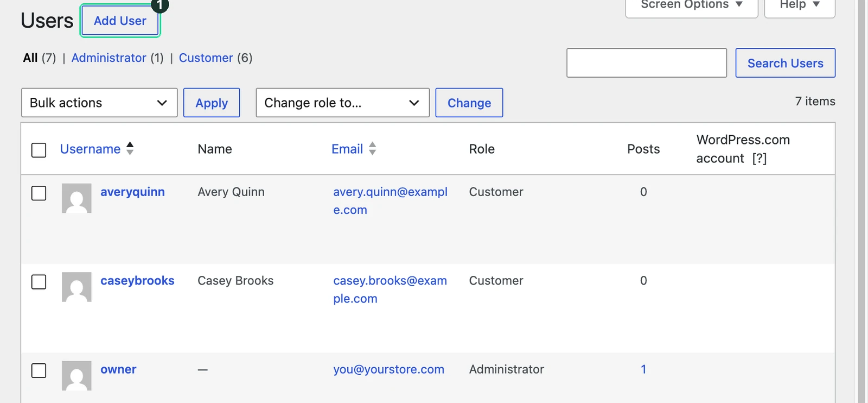Tick the select-all users checkbox
The height and width of the screenshot is (403, 868).
click(x=39, y=150)
